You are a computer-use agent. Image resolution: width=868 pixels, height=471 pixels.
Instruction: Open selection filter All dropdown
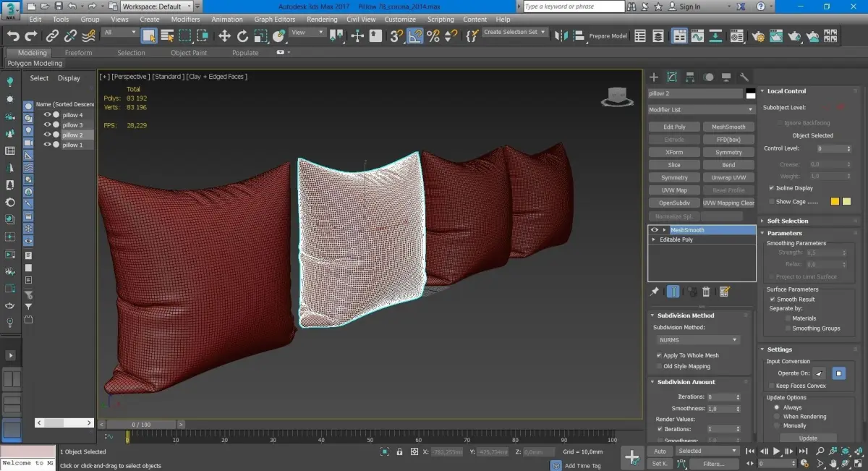(x=119, y=33)
